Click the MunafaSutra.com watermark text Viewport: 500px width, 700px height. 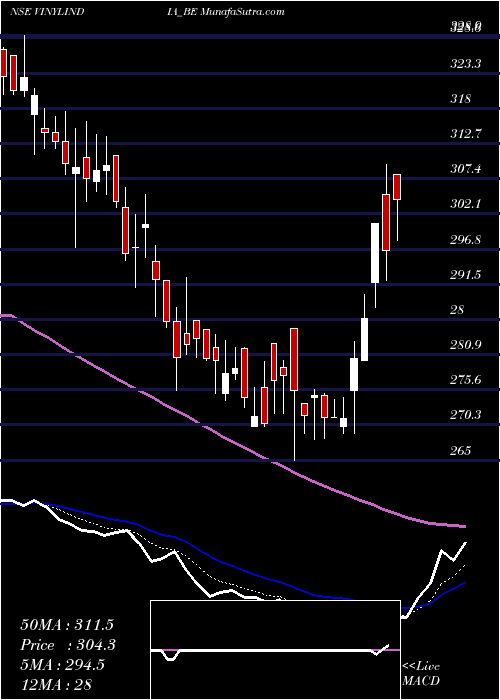coord(242,12)
